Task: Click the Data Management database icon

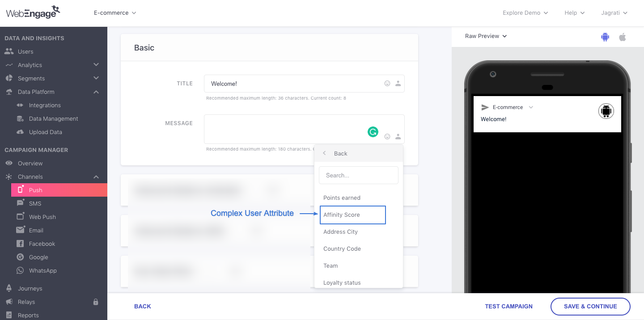Action: point(20,118)
